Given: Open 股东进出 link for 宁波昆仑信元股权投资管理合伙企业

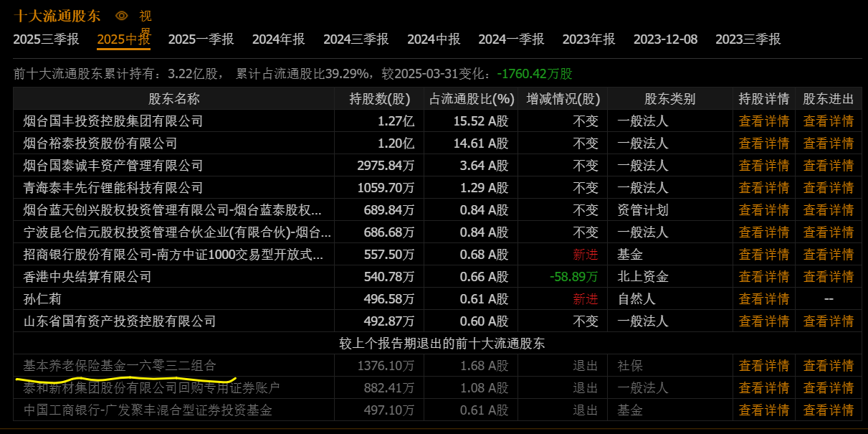Looking at the screenshot, I should tap(829, 232).
